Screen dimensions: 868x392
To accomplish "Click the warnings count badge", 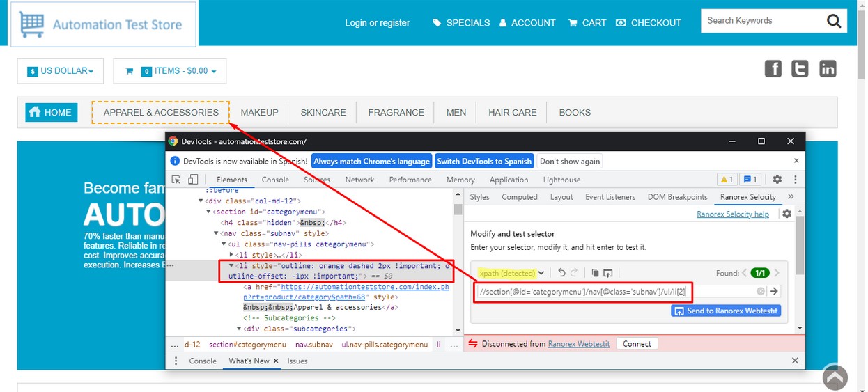I will pos(727,180).
